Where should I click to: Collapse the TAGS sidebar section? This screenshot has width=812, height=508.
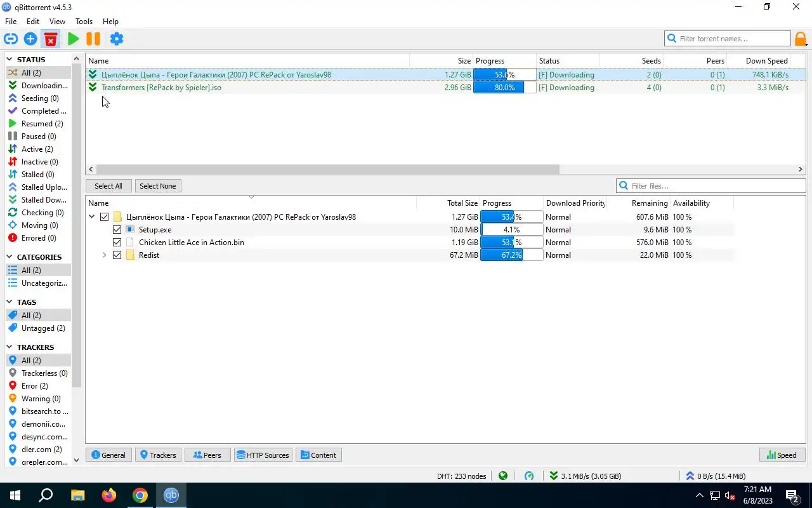(x=10, y=302)
